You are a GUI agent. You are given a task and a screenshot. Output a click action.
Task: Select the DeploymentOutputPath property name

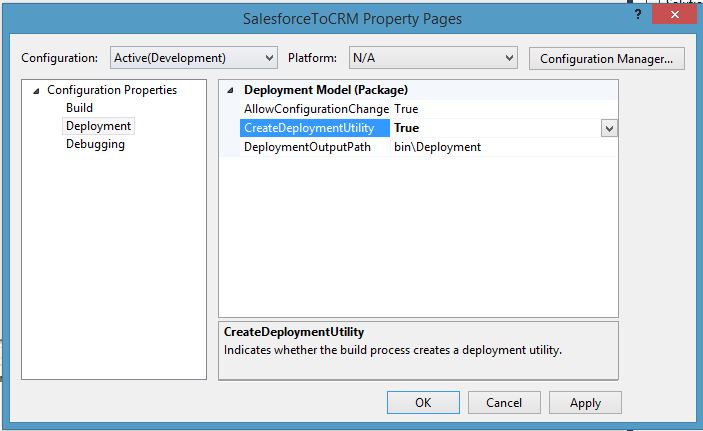pyautogui.click(x=307, y=147)
